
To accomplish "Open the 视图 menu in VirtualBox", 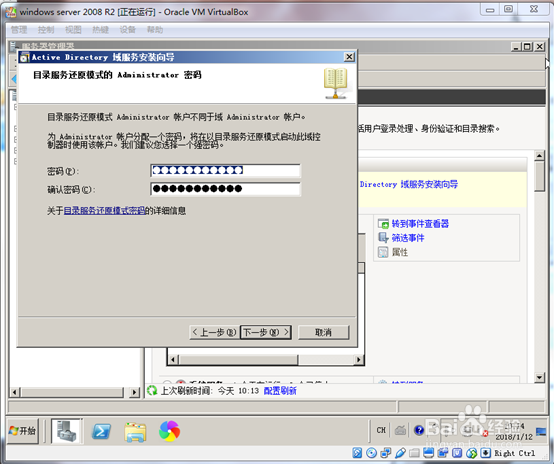I will pyautogui.click(x=73, y=30).
